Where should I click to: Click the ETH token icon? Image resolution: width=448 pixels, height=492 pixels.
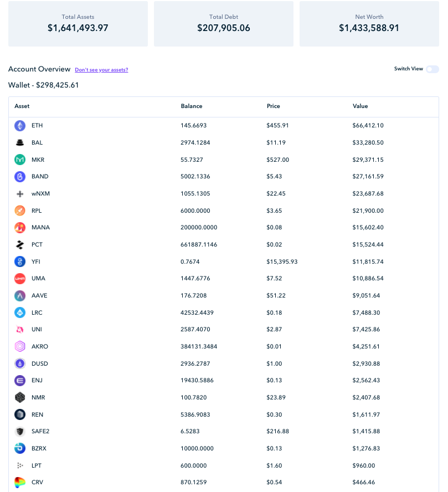click(20, 126)
